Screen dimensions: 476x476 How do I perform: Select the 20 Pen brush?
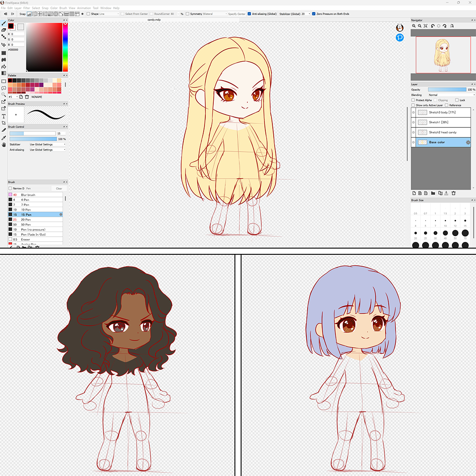point(35,219)
